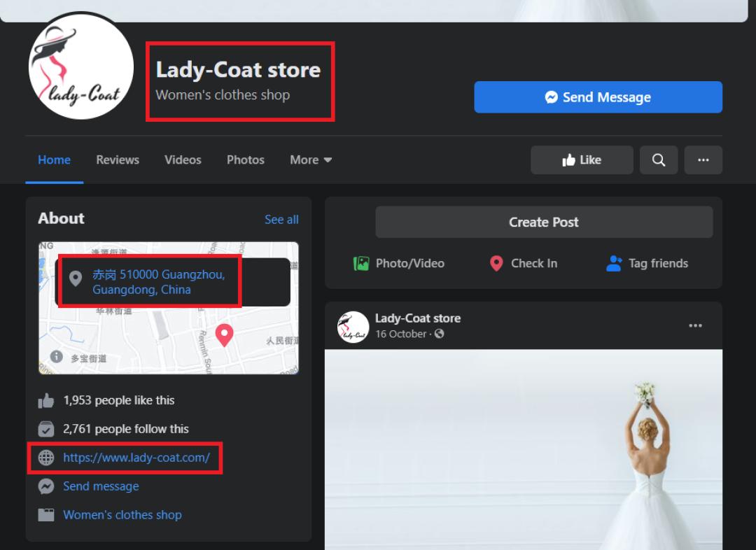Image resolution: width=756 pixels, height=550 pixels.
Task: Click the category icon beside Women's clothes shop
Action: click(x=46, y=515)
